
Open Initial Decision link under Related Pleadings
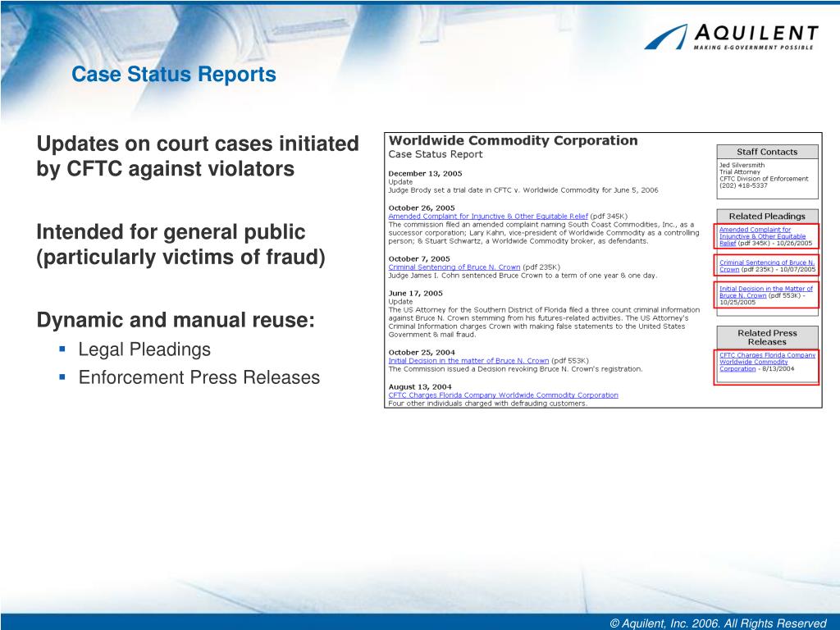pos(765,292)
